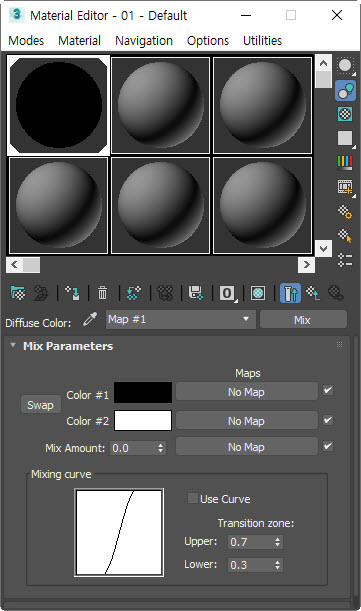
Task: Click the Upper value field
Action: point(251,542)
